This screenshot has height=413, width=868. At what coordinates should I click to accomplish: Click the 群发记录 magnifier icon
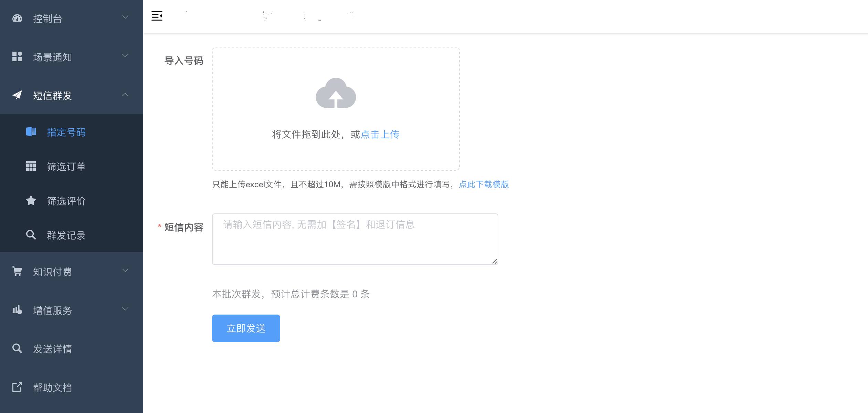tap(31, 235)
